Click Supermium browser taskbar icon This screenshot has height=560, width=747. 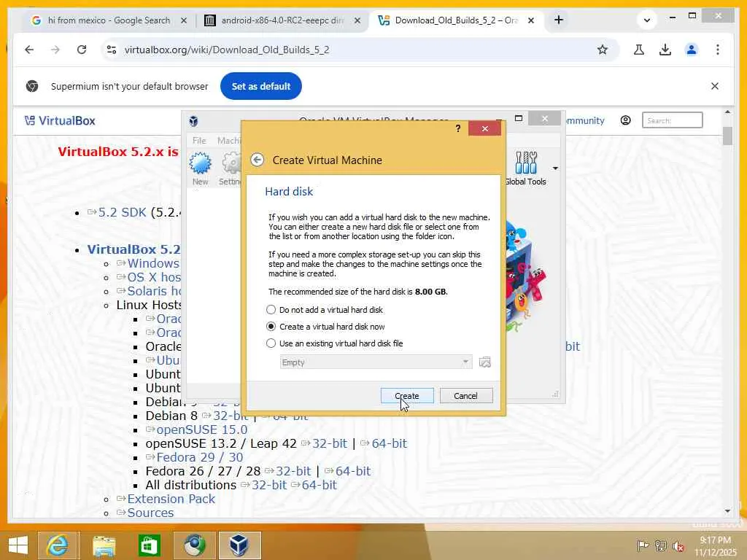(x=195, y=545)
